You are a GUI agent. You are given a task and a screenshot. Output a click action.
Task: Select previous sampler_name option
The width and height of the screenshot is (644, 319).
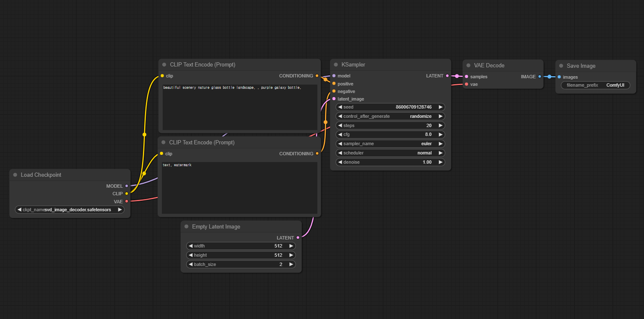340,144
